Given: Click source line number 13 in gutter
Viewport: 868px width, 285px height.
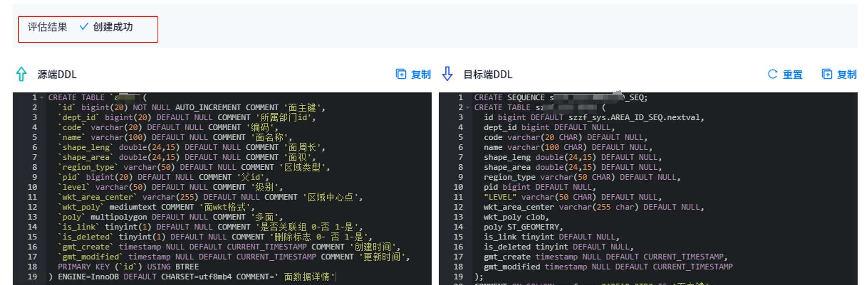Looking at the screenshot, I should (32, 217).
